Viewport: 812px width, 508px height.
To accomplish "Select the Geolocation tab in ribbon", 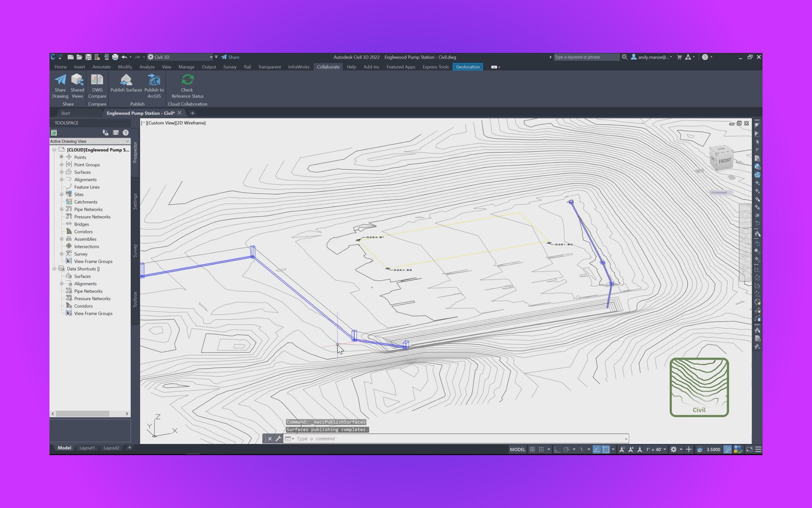I will 468,67.
